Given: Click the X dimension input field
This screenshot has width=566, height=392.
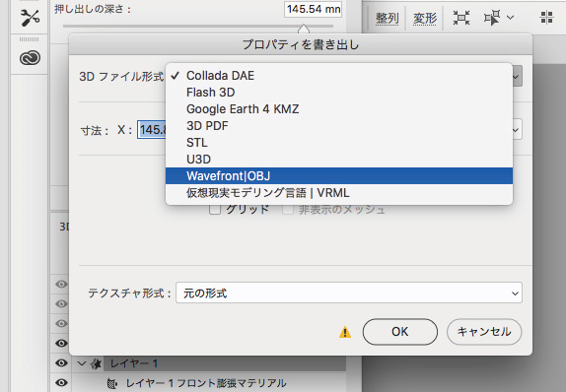Looking at the screenshot, I should (152, 129).
